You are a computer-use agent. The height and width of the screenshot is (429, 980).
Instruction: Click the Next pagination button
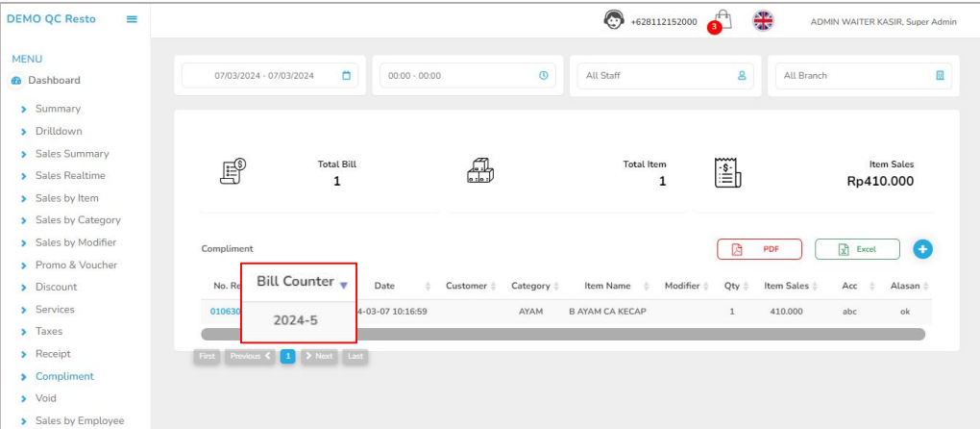[318, 356]
